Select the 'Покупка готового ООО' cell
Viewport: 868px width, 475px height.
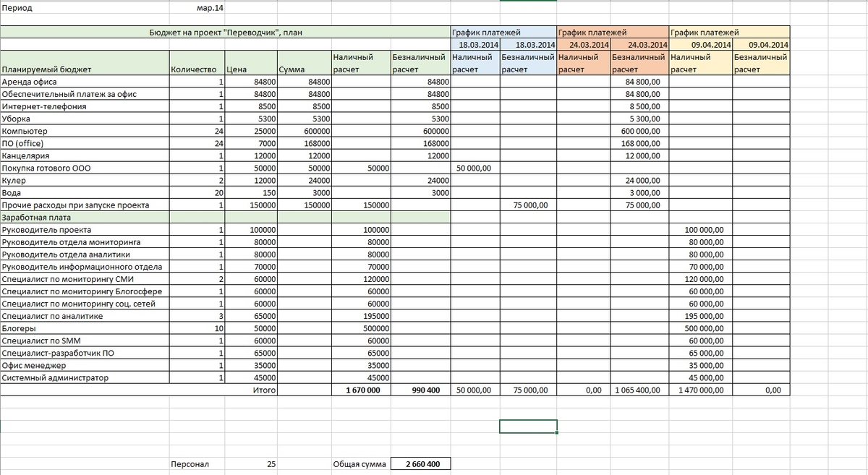[x=85, y=168]
